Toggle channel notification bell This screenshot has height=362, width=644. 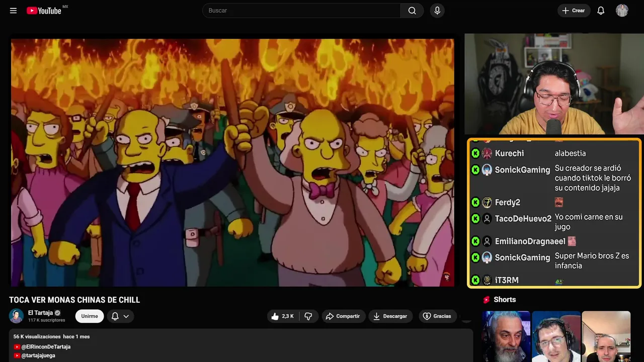point(115,316)
